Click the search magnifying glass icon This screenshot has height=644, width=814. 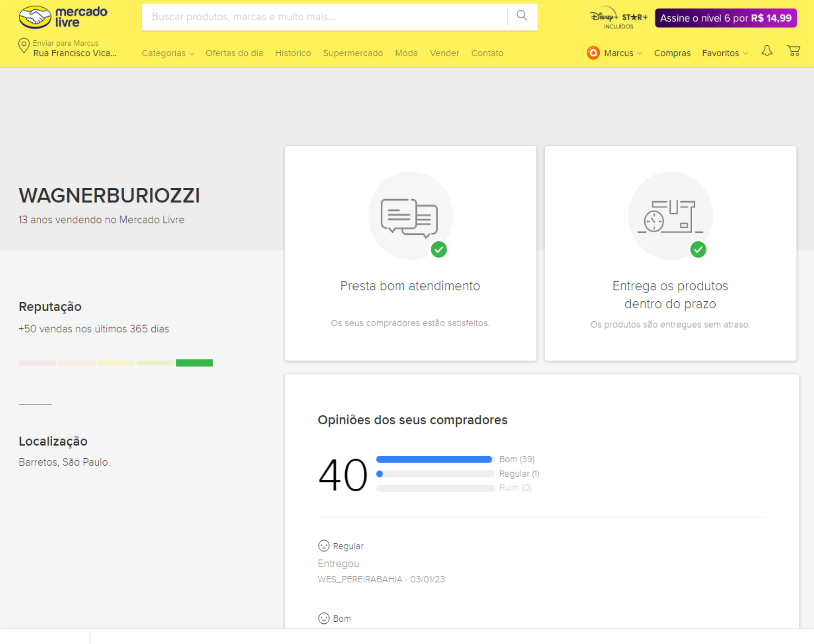click(522, 16)
